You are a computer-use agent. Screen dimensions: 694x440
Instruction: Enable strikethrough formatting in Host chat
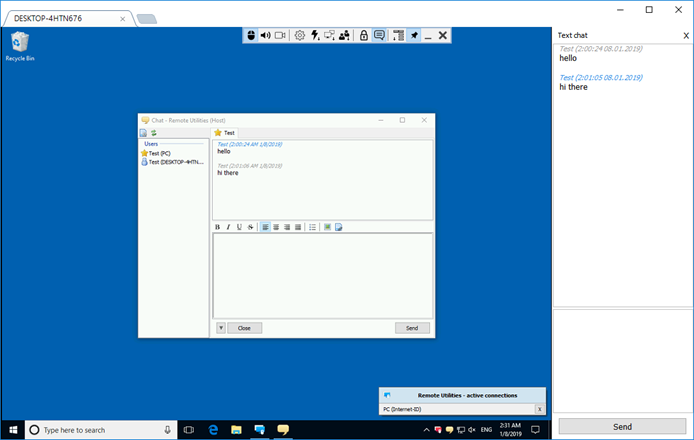(249, 227)
